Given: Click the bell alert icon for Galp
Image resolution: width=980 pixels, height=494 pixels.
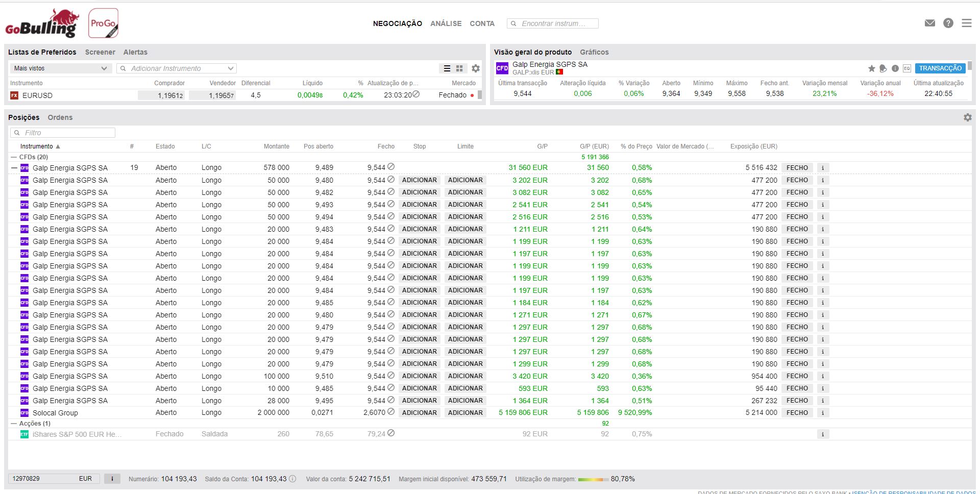Looking at the screenshot, I should 883,68.
